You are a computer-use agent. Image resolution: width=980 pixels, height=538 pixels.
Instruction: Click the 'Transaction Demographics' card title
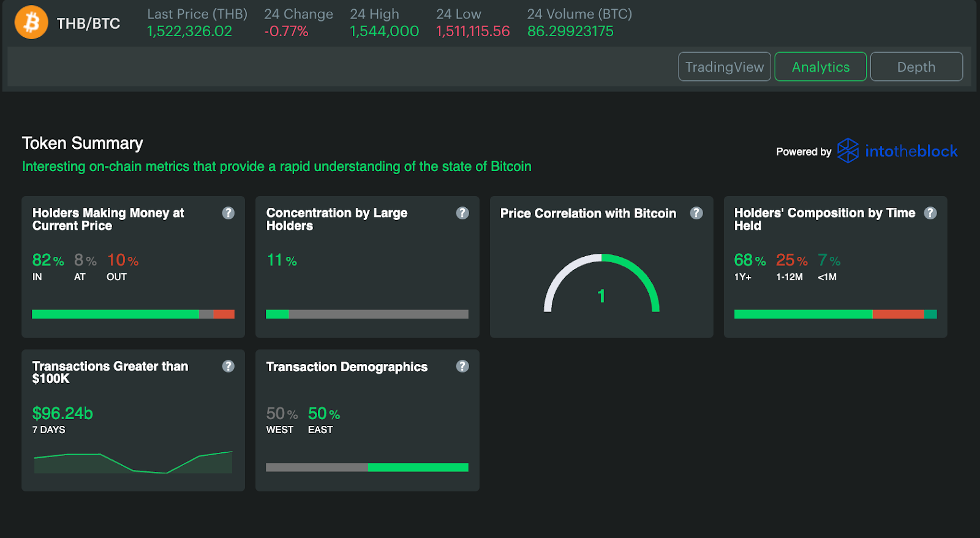[347, 367]
